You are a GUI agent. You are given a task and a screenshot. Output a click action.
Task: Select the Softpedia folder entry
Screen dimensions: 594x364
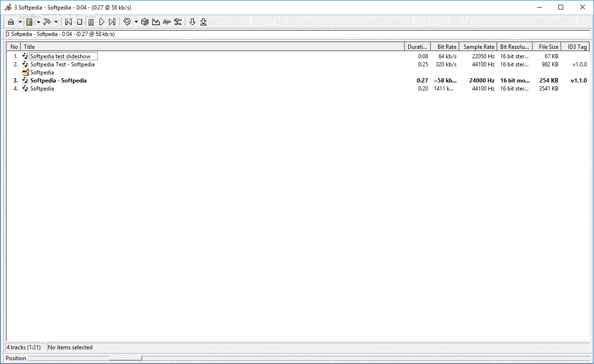click(42, 73)
